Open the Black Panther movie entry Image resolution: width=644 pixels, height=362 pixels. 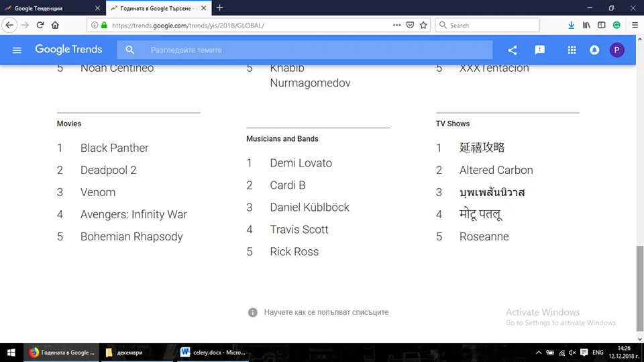tap(114, 148)
